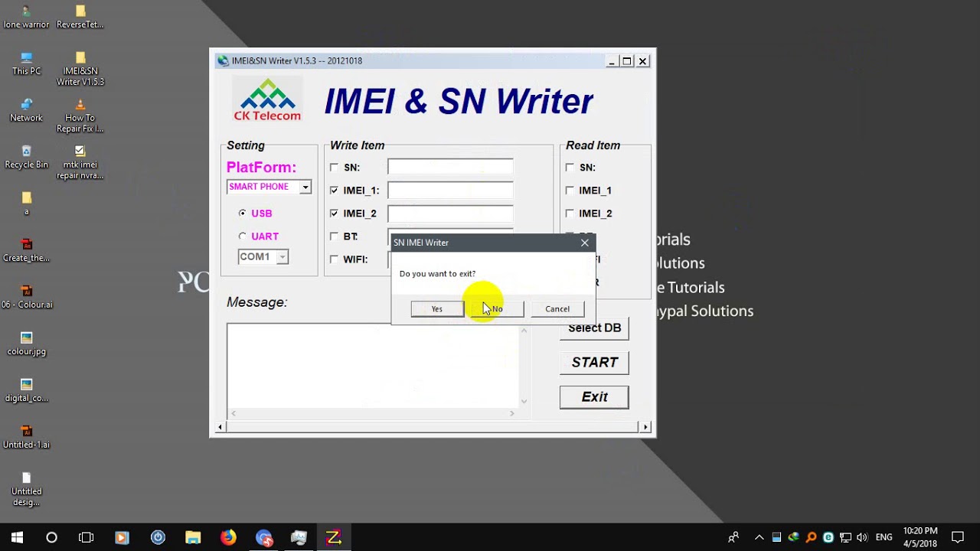The image size is (980, 551).
Task: Select This PC desktop icon
Action: pos(26,64)
